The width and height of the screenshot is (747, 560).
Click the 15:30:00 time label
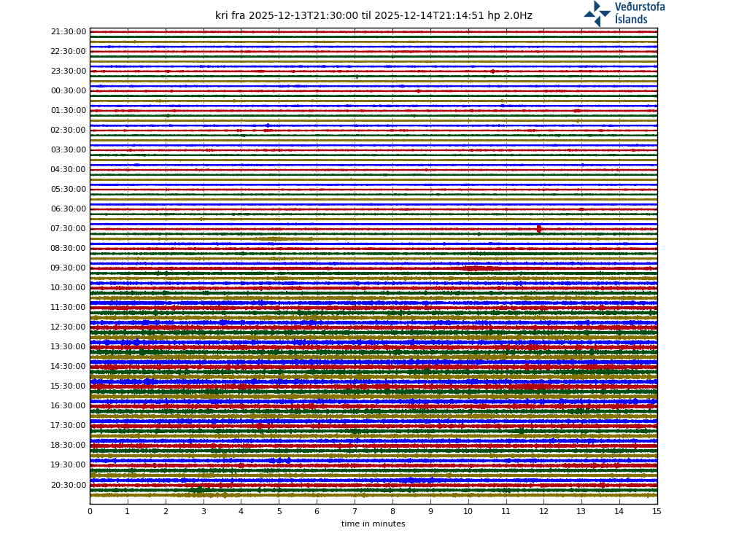pos(68,386)
